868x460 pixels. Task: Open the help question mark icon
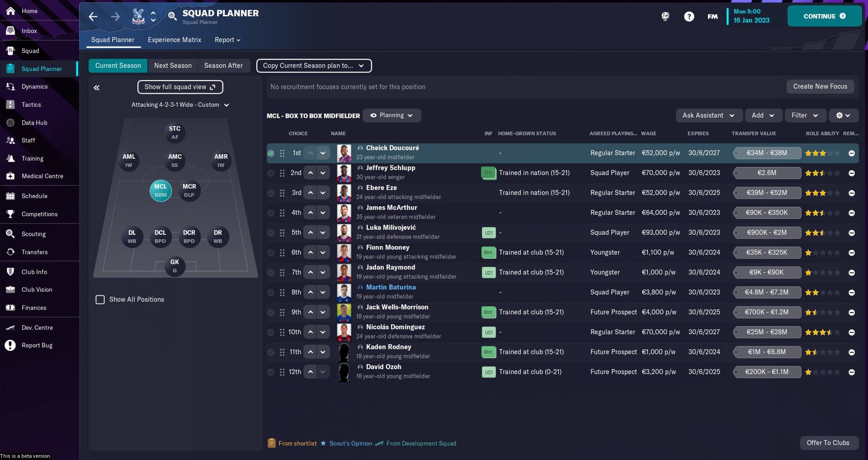click(689, 17)
